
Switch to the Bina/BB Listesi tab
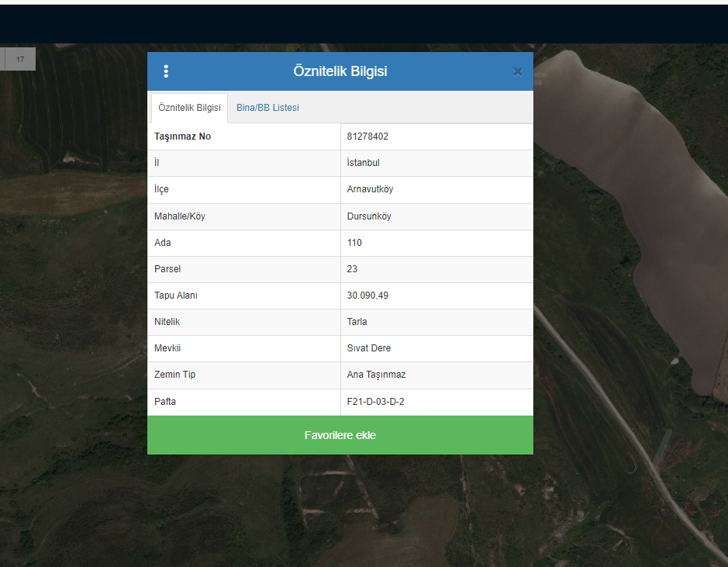point(267,108)
